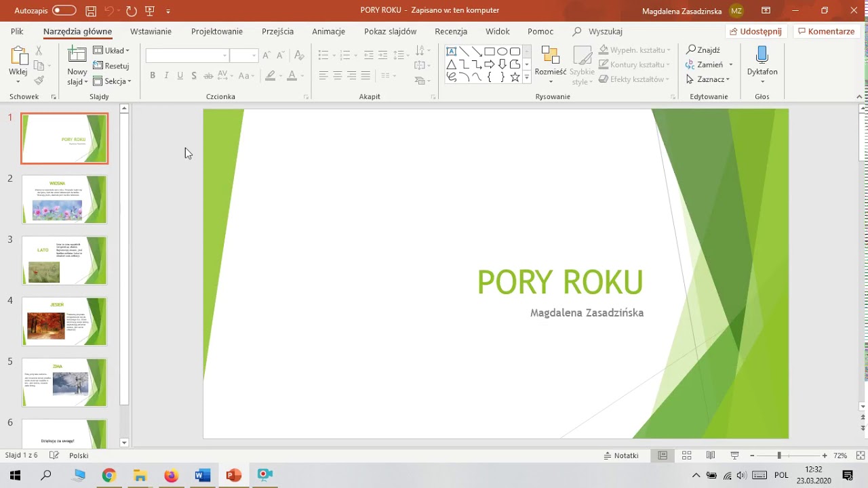Open Chrome from the taskbar
Image resolution: width=868 pixels, height=488 pixels.
109,475
